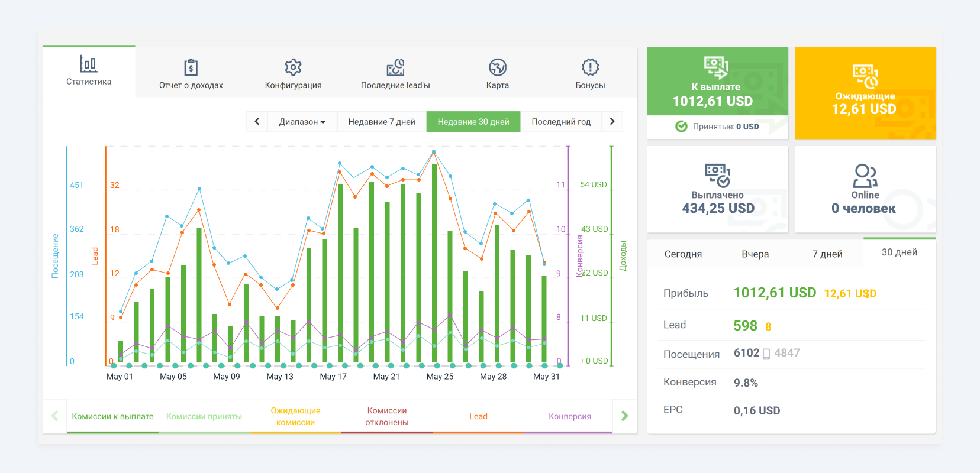Click the mobile visits value 4847
The image size is (980, 473).
tap(787, 353)
